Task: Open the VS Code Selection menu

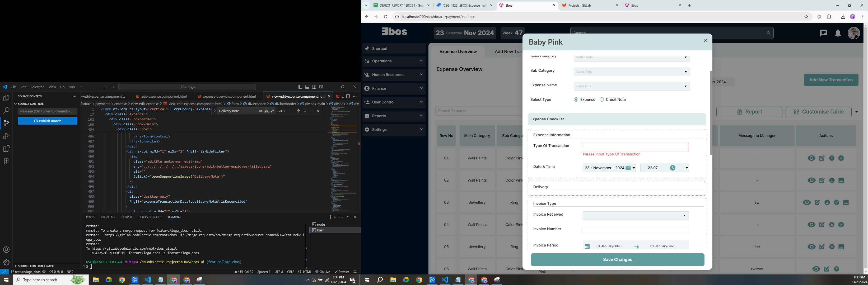Action: (x=38, y=87)
